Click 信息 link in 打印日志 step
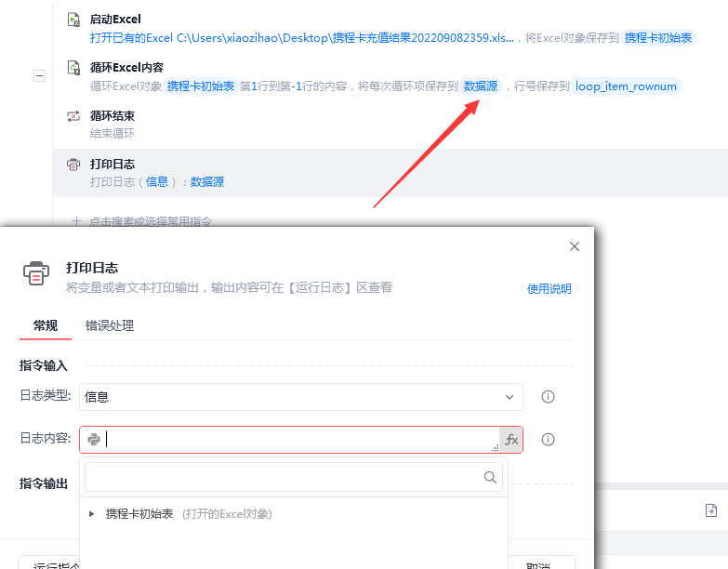 pos(157,182)
